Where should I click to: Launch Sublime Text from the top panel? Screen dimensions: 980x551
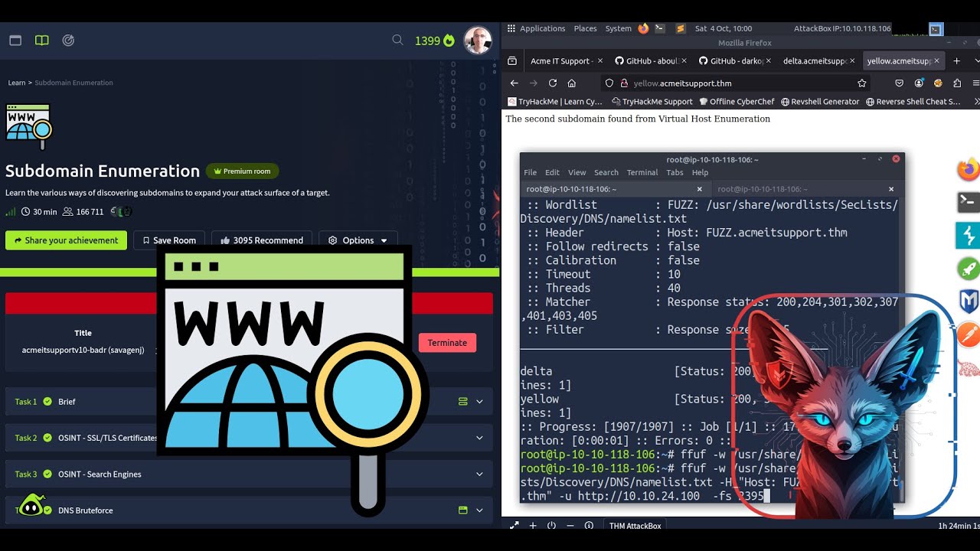681,28
